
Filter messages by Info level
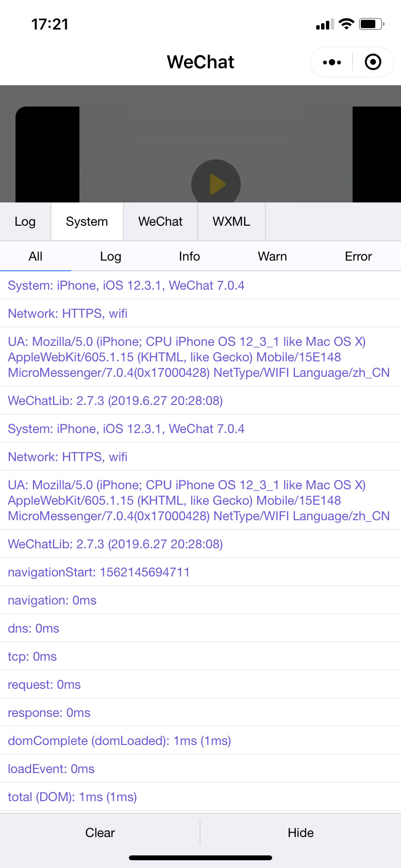[x=189, y=257]
